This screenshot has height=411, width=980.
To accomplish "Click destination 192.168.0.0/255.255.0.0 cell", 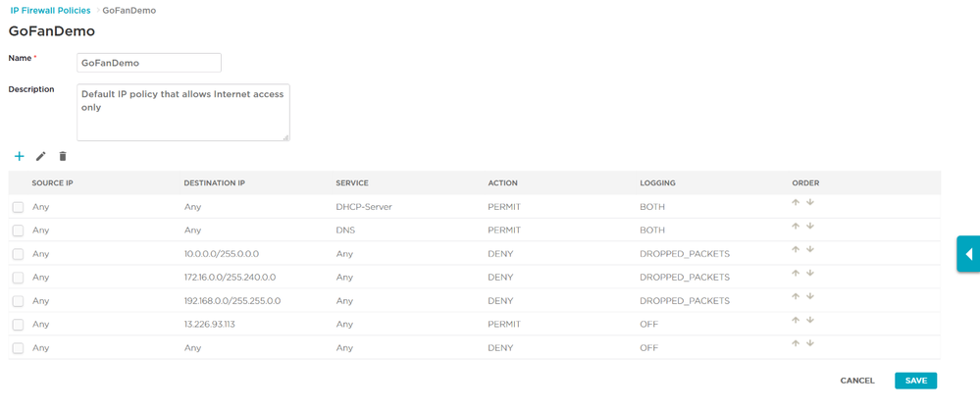I will pos(232,301).
